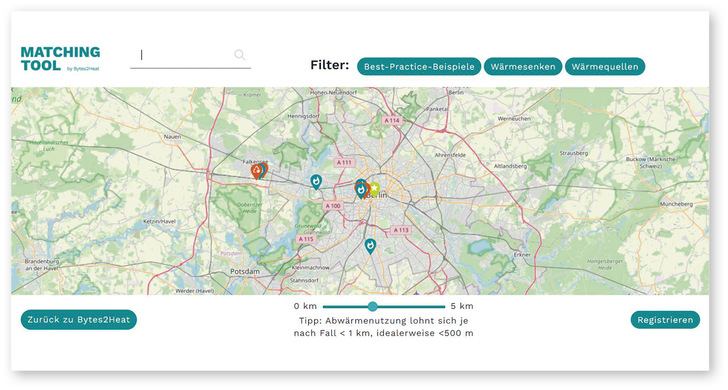
Task: Click the teal flame marker west of Berlin
Action: click(316, 182)
